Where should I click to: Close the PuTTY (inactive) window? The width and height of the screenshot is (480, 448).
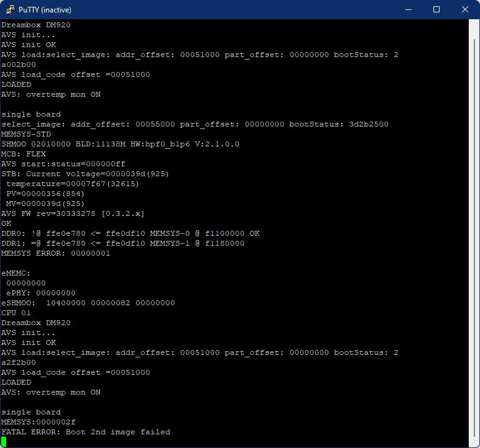pos(465,9)
